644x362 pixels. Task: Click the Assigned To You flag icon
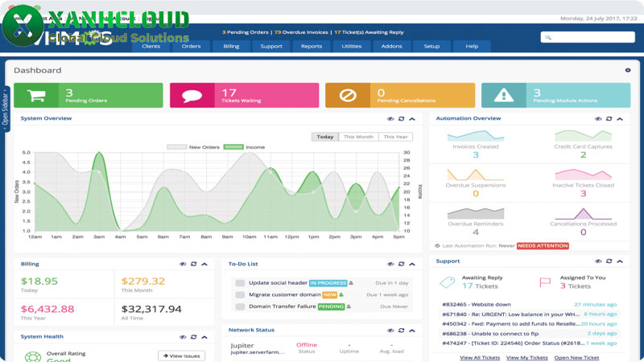pos(545,282)
